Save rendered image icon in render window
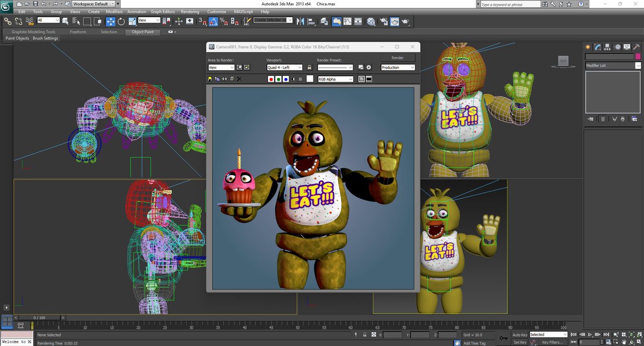The height and width of the screenshot is (346, 644). click(210, 79)
